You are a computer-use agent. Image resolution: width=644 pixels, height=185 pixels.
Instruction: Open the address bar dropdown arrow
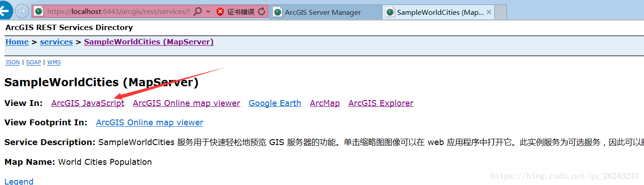pos(208,12)
